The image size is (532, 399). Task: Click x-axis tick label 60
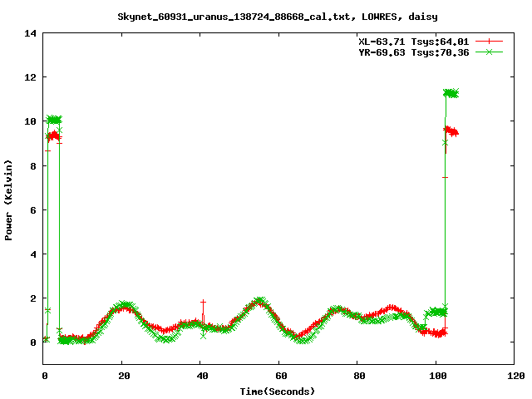point(281,376)
